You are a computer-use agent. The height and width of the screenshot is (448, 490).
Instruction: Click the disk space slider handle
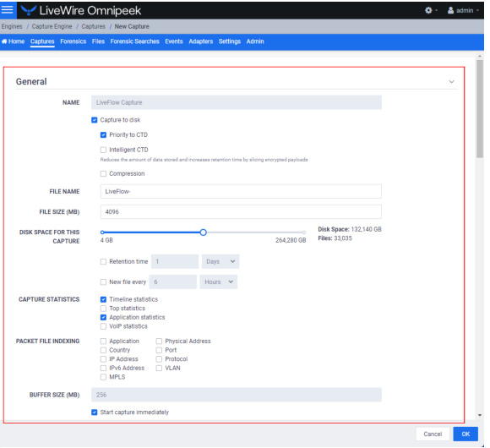coord(203,232)
